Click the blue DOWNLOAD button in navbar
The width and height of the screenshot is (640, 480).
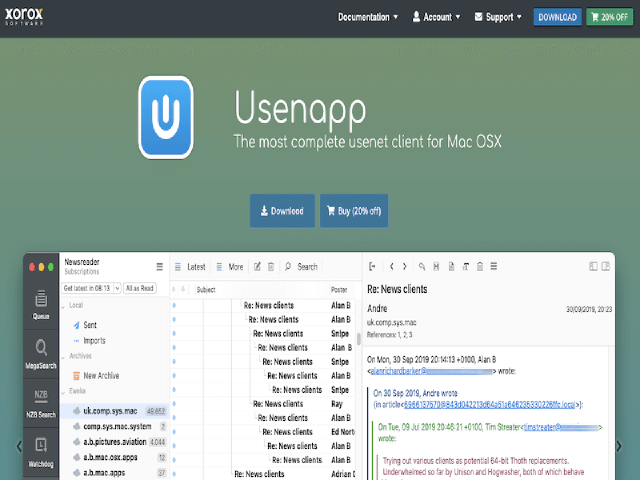[557, 17]
